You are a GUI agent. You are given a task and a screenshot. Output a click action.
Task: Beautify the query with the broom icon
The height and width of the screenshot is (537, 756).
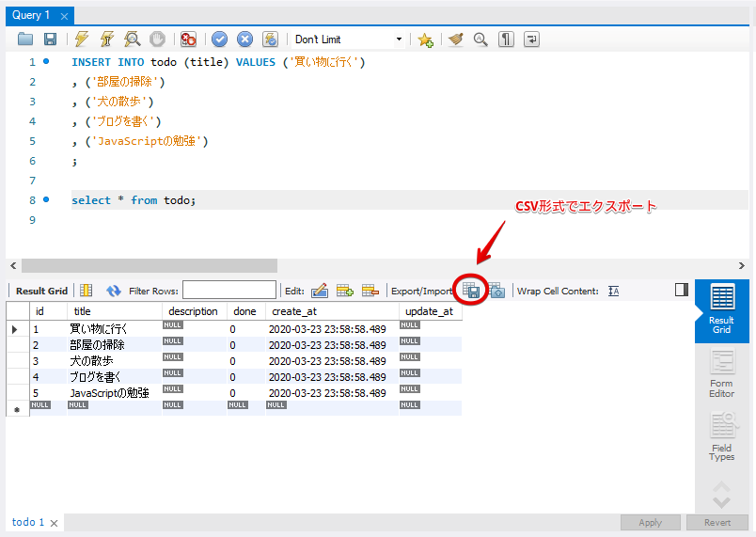(456, 39)
